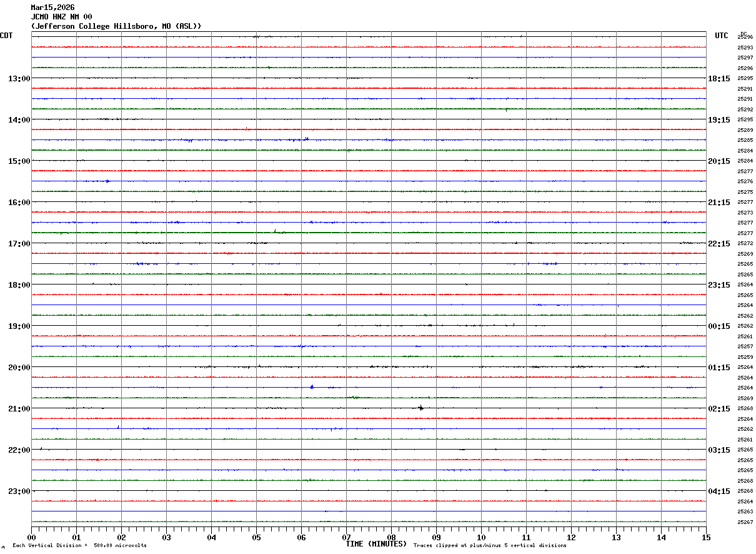
Task: Select minute 07 on the time axis
Action: tap(346, 537)
